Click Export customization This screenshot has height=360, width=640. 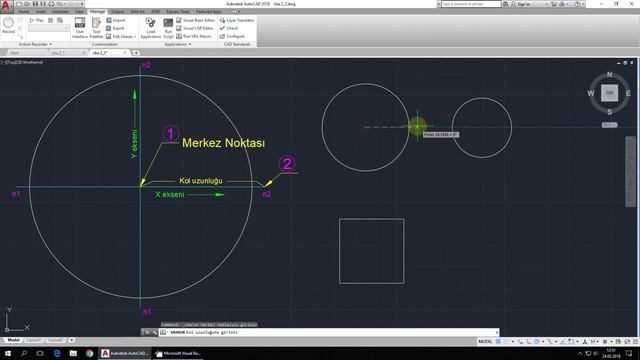(115, 28)
